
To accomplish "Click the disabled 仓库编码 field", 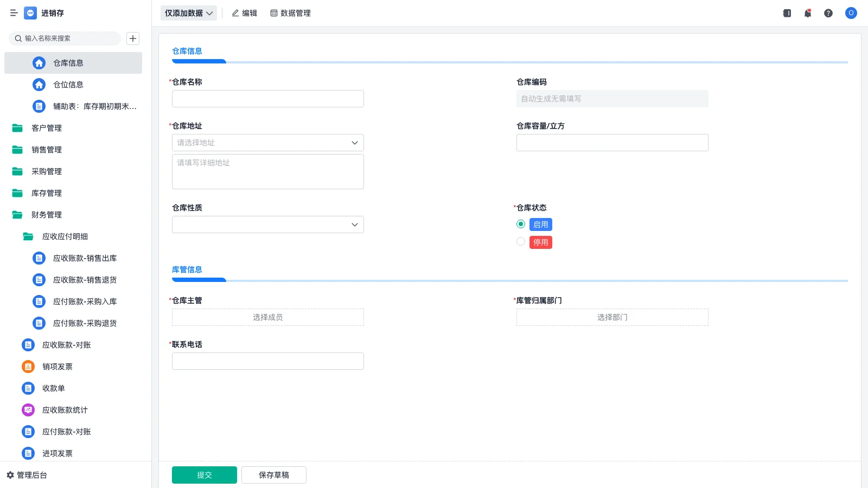I will tap(612, 99).
